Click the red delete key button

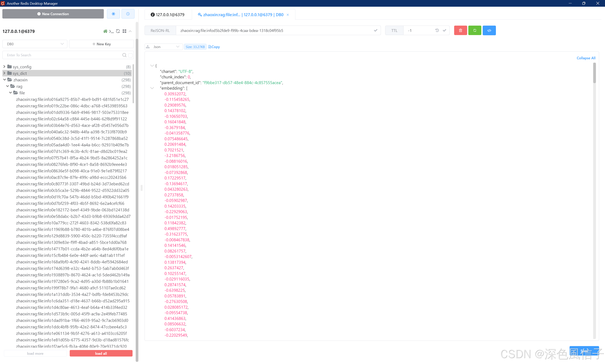coord(460,30)
